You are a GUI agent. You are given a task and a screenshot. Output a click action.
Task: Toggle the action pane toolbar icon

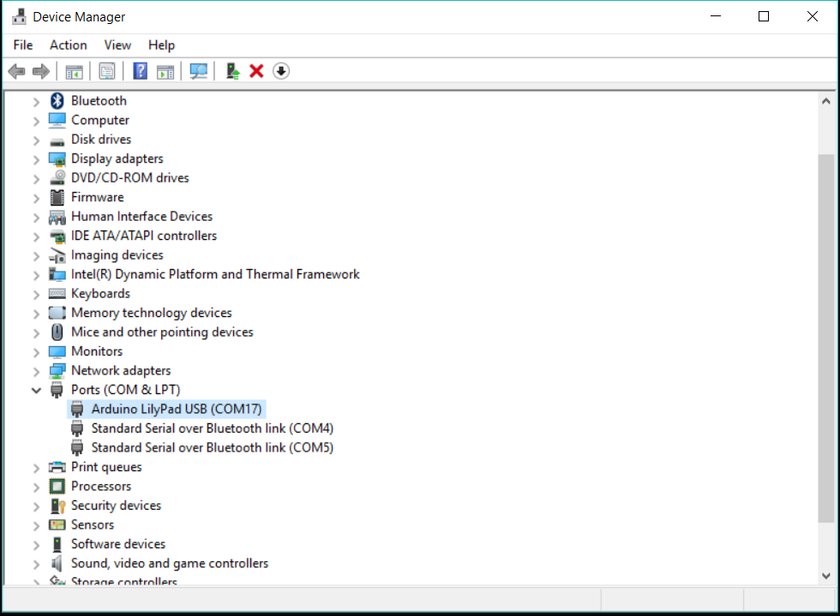pyautogui.click(x=165, y=71)
